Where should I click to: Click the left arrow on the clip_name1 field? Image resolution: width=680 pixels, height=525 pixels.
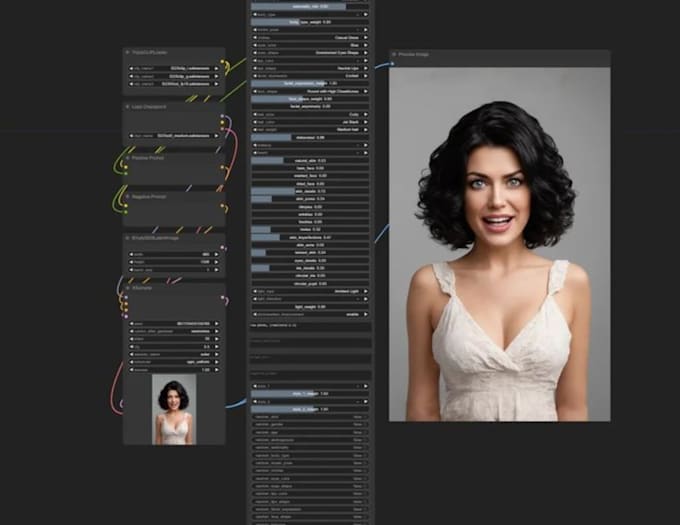[130, 68]
